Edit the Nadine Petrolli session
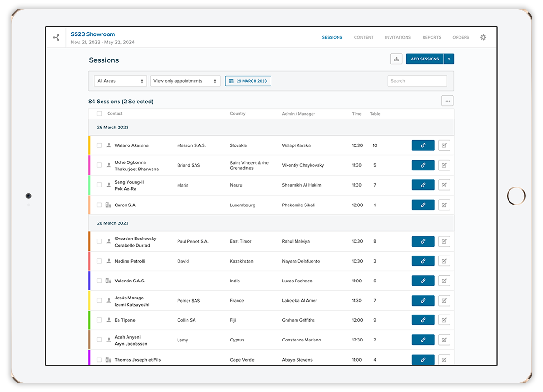This screenshot has width=543, height=392. pos(444,261)
